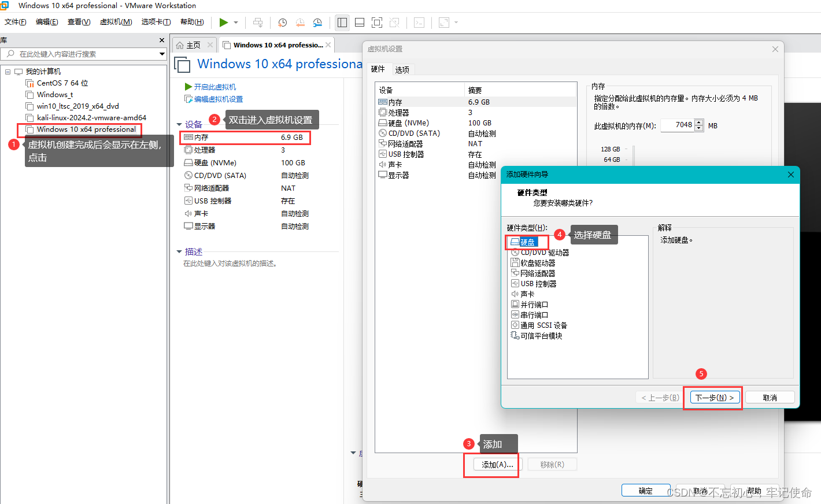Open stretch display dropdown arrow
This screenshot has width=821, height=504.
456,23
